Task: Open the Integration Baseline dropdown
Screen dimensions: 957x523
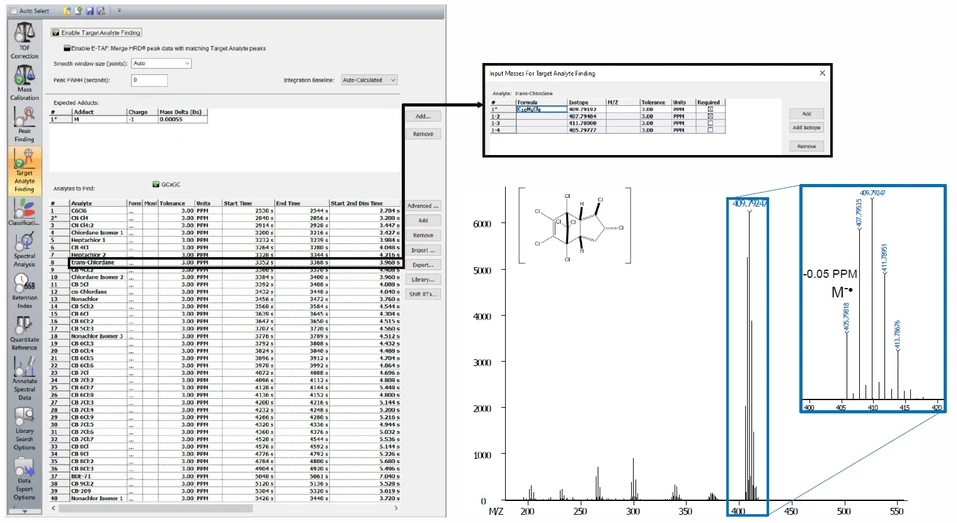Action: (x=368, y=79)
